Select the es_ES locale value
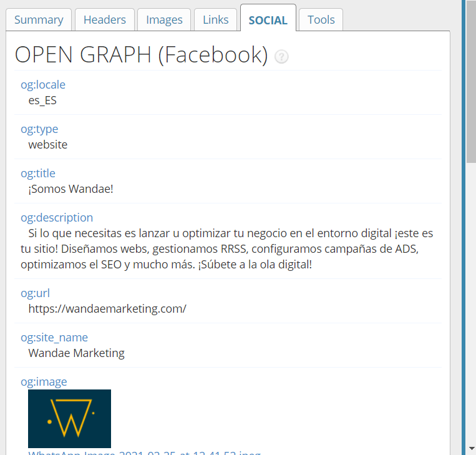The height and width of the screenshot is (455, 476). coord(42,100)
